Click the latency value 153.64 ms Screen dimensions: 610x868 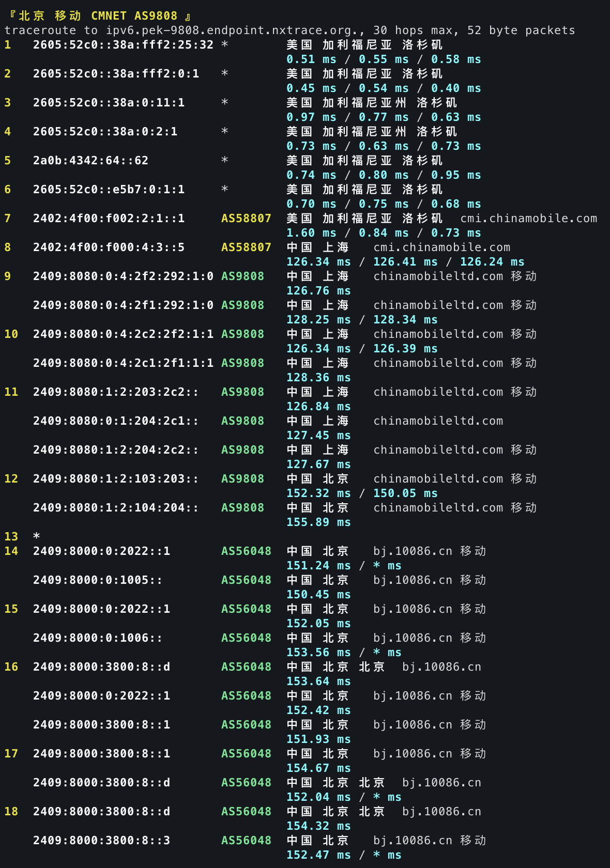[x=318, y=681]
